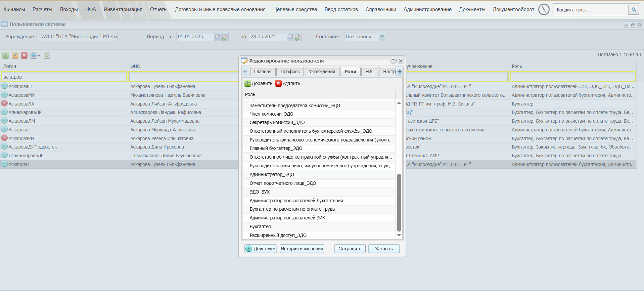Open the Администрирование menu
644x291 pixels.
[427, 9]
